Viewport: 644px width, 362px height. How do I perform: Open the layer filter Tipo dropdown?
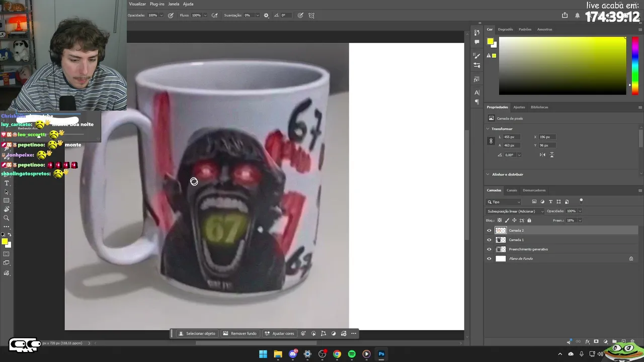click(x=504, y=202)
